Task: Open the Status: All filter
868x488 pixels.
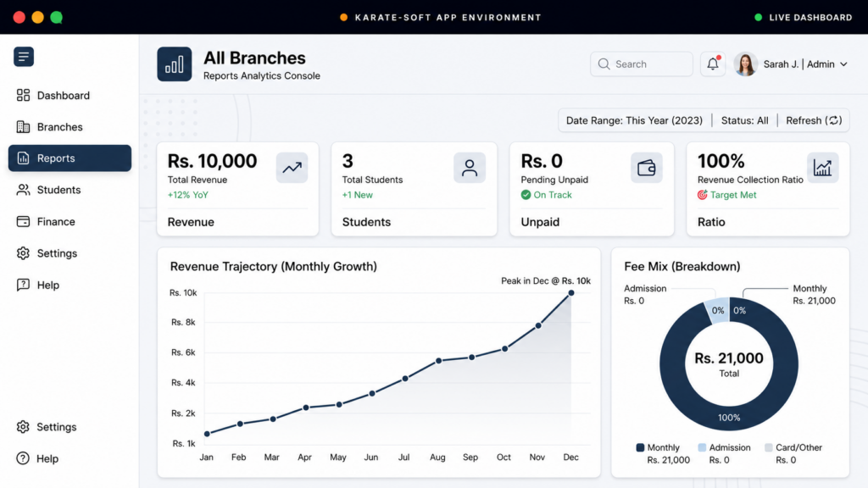Action: (744, 120)
